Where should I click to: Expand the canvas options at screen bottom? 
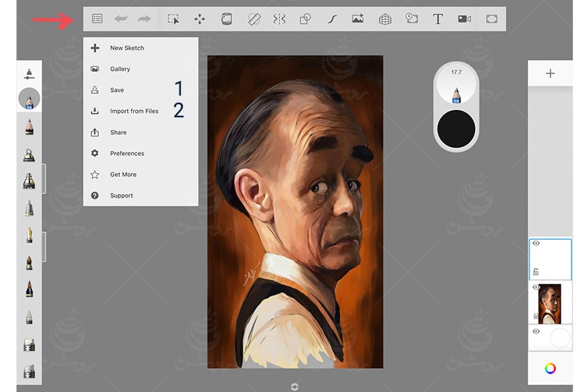(294, 385)
